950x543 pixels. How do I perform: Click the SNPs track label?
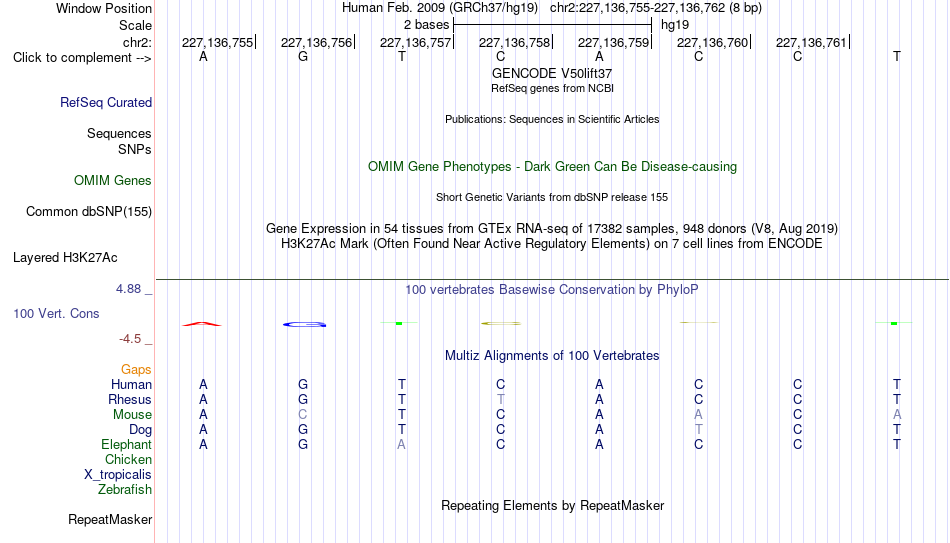[x=135, y=149]
